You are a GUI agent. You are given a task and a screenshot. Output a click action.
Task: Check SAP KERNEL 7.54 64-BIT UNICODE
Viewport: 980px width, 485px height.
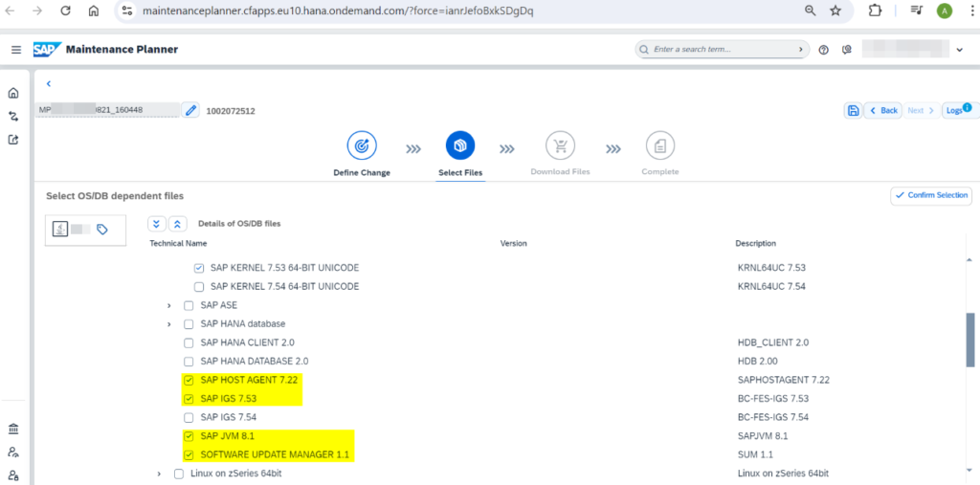point(199,287)
